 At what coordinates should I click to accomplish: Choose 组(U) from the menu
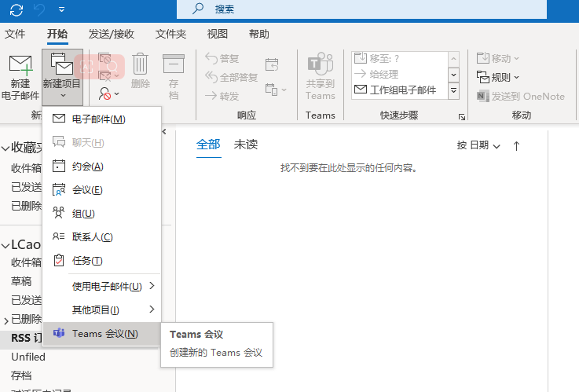(x=102, y=214)
